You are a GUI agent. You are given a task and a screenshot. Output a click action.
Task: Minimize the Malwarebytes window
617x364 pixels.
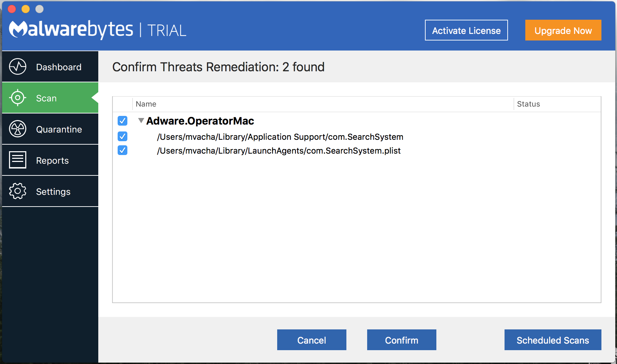pos(26,9)
